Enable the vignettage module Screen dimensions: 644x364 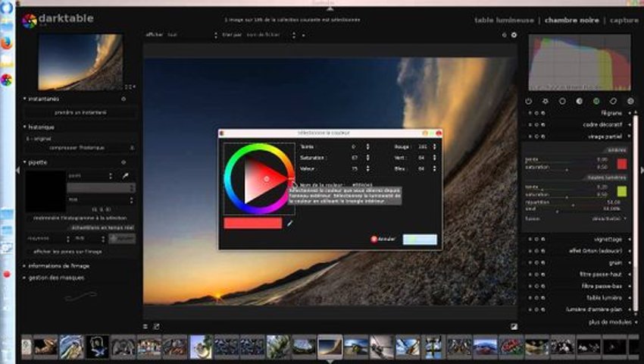click(x=530, y=240)
